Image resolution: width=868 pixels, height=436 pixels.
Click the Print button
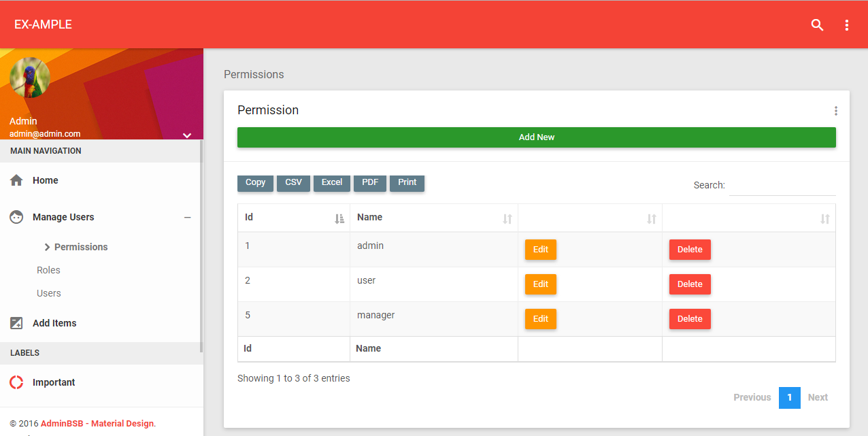407,182
